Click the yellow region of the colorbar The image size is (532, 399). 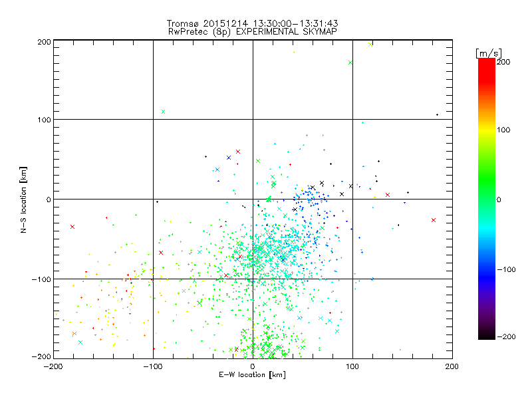click(x=487, y=130)
